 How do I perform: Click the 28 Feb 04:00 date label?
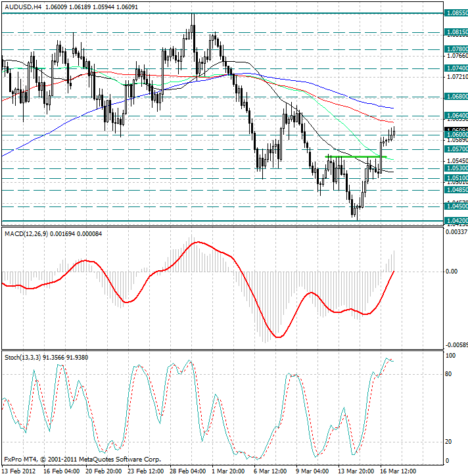click(188, 471)
